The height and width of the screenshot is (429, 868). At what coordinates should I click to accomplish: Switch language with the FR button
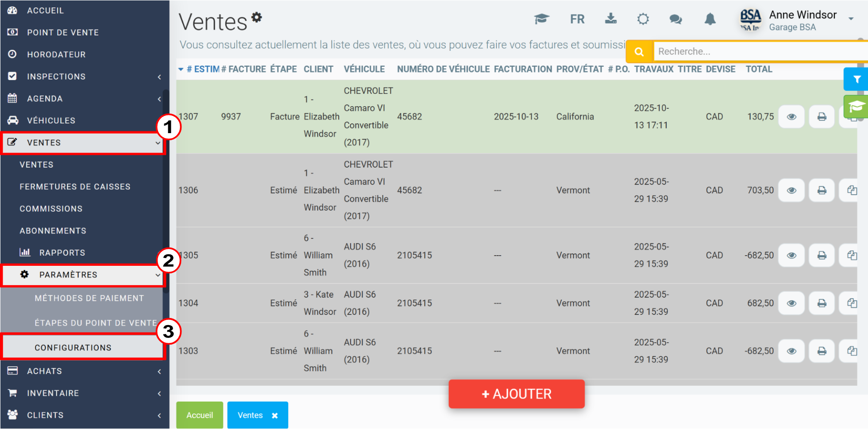tap(577, 19)
